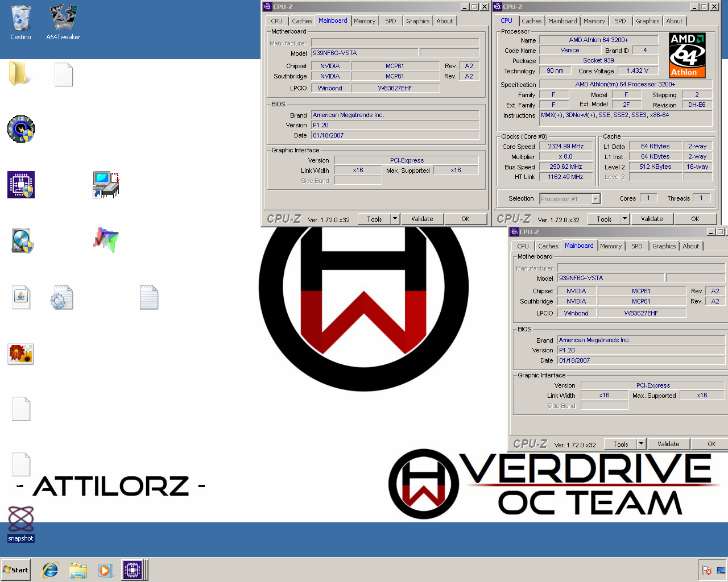The image size is (728, 582).
Task: Launch the A64Tweaker desktop shortcut
Action: [63, 23]
